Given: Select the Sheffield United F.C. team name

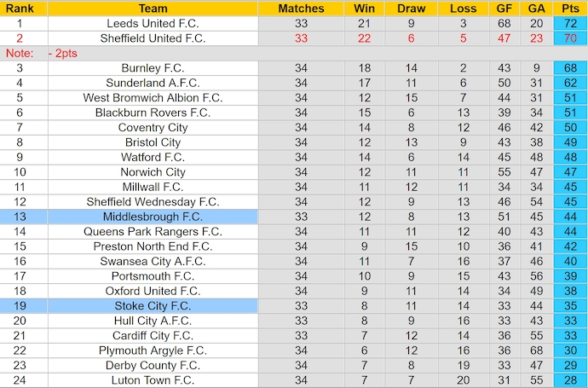Looking at the screenshot, I should (153, 38).
